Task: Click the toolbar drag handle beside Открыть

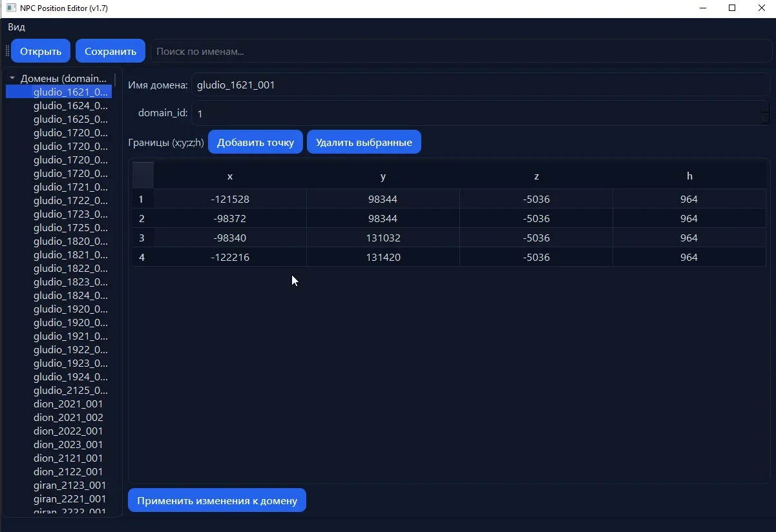Action: coord(7,52)
